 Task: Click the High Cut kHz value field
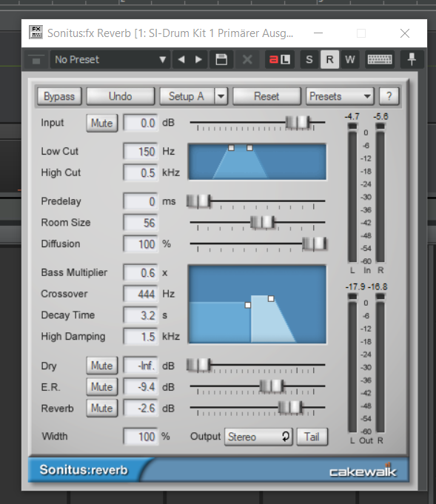141,173
